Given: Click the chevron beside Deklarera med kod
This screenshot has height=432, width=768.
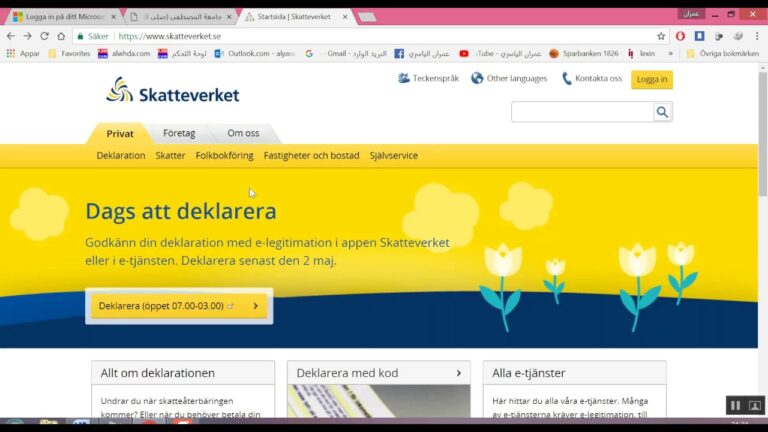Looking at the screenshot, I should coord(459,373).
